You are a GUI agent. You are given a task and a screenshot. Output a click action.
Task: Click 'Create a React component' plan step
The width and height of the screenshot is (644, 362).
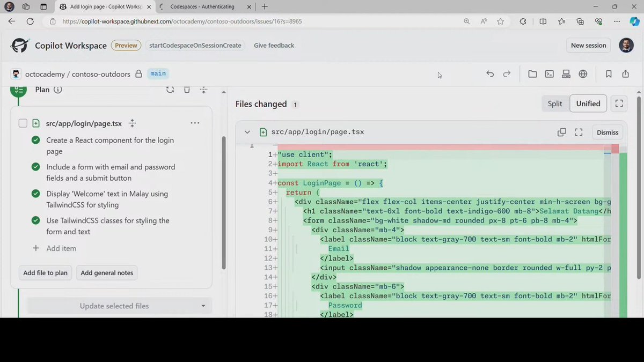tap(110, 146)
